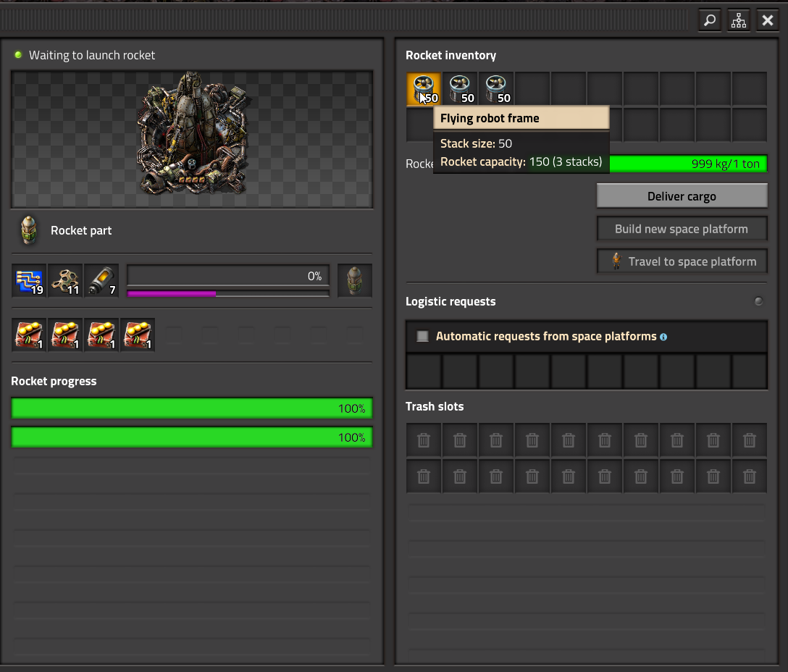
Task: Click the Flying robot frame tooltip title
Action: 490,118
